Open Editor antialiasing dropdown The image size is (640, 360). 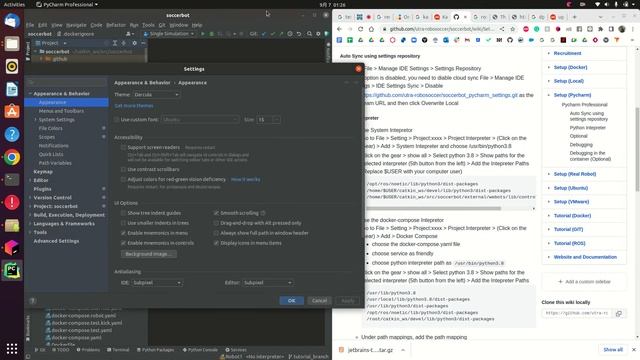coord(268,282)
